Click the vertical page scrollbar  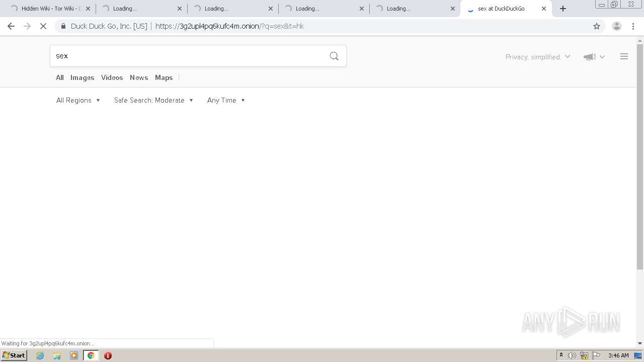[x=640, y=156]
